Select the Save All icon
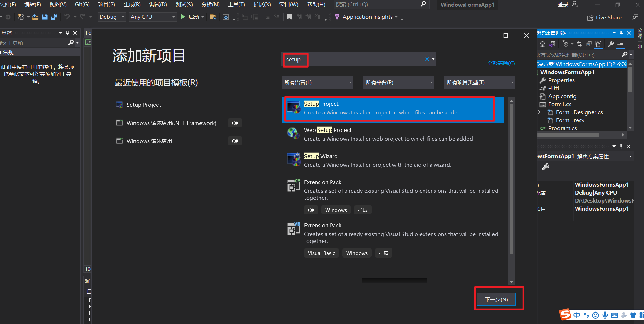Screen dimensions: 644x324 click(x=55, y=17)
